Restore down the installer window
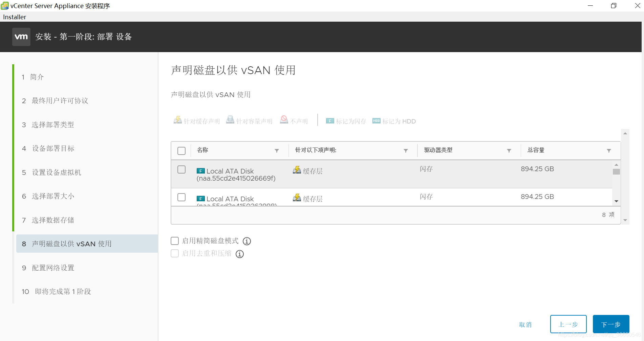The height and width of the screenshot is (341, 644). [614, 6]
